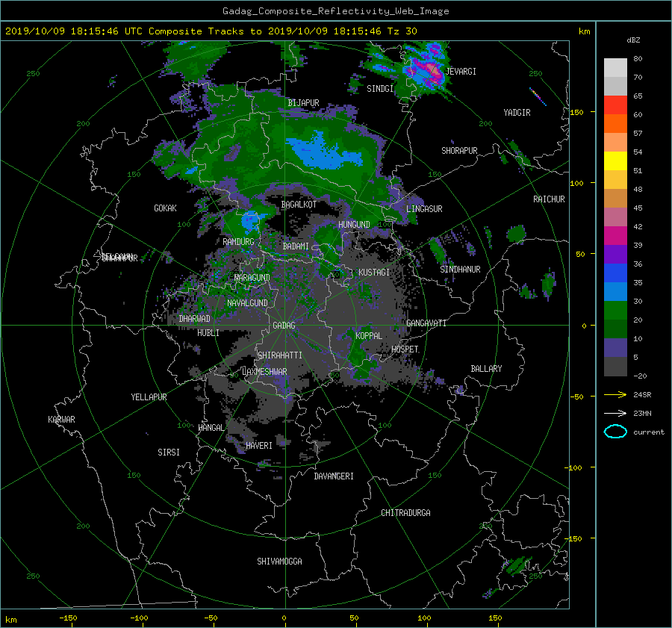The height and width of the screenshot is (628, 672).
Task: Click the BAGALKOT city label
Action: [x=299, y=205]
